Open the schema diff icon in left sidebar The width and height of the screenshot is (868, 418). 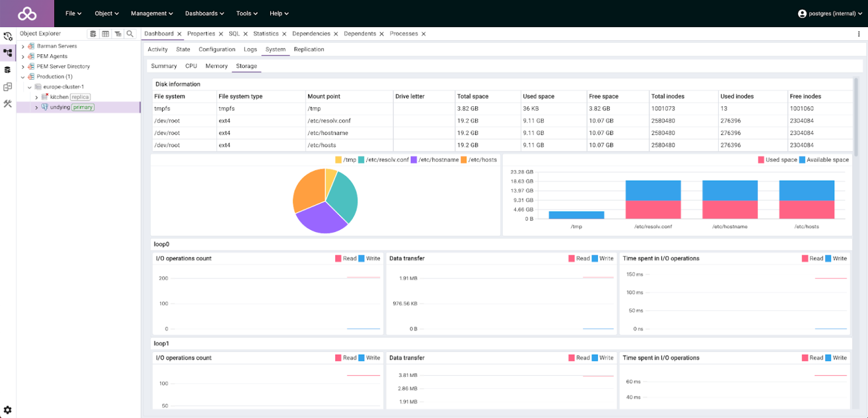[8, 87]
